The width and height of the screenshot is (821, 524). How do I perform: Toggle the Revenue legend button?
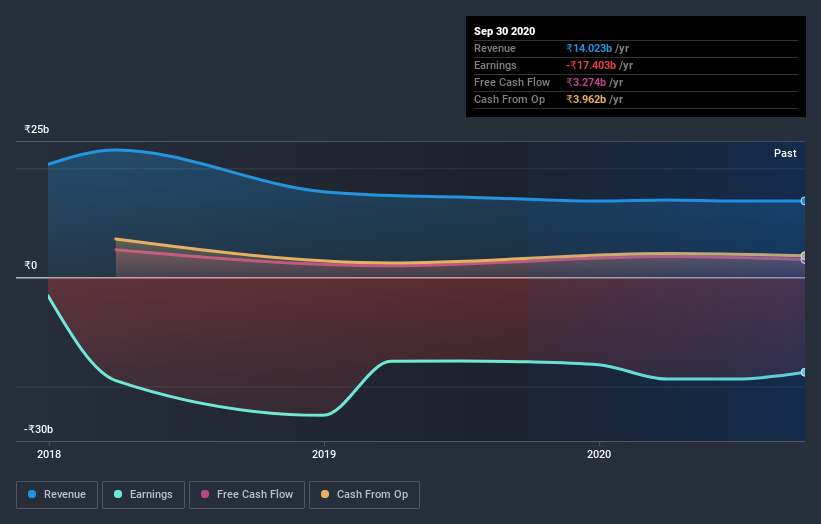57,495
